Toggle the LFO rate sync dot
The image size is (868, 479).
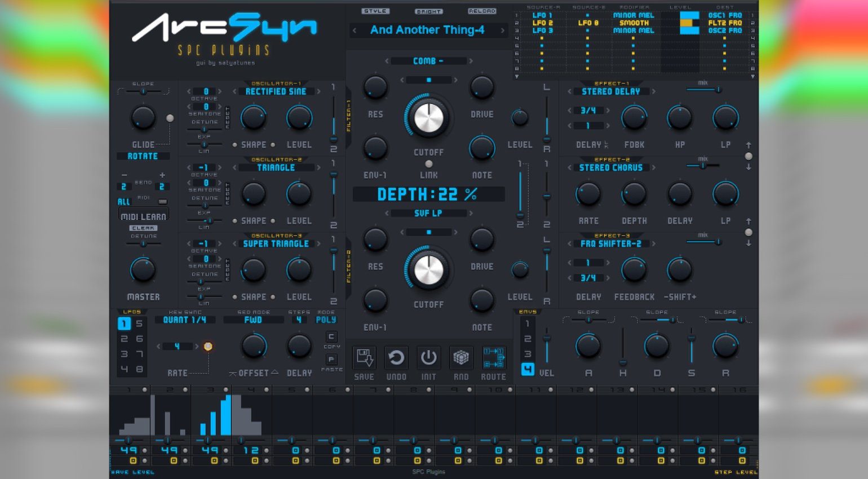(208, 347)
